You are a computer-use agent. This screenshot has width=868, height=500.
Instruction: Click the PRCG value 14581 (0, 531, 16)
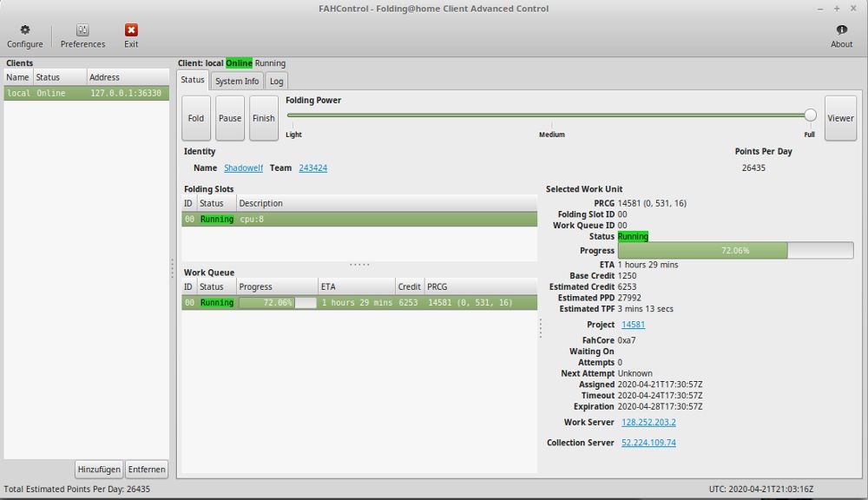coord(652,203)
